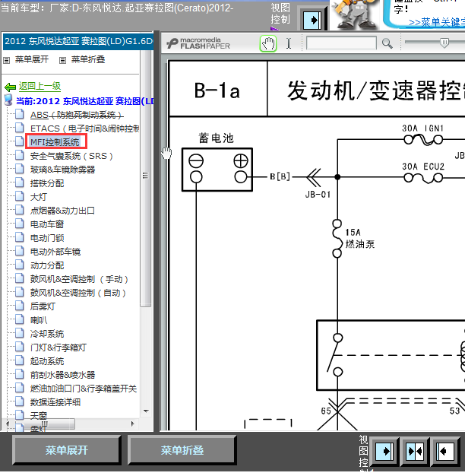Screen dimensions: 465x476
Task: Click the document icon beside 电动外部车镜
Action: [x=20, y=251]
